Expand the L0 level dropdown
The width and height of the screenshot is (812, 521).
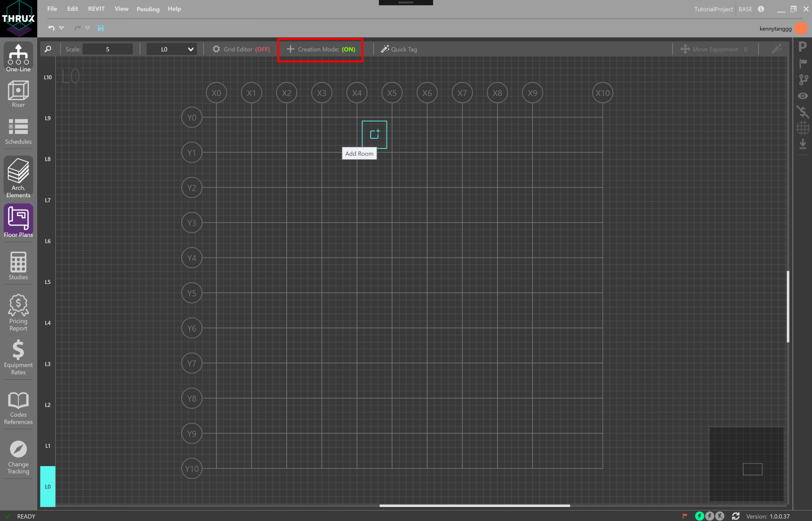coord(172,49)
